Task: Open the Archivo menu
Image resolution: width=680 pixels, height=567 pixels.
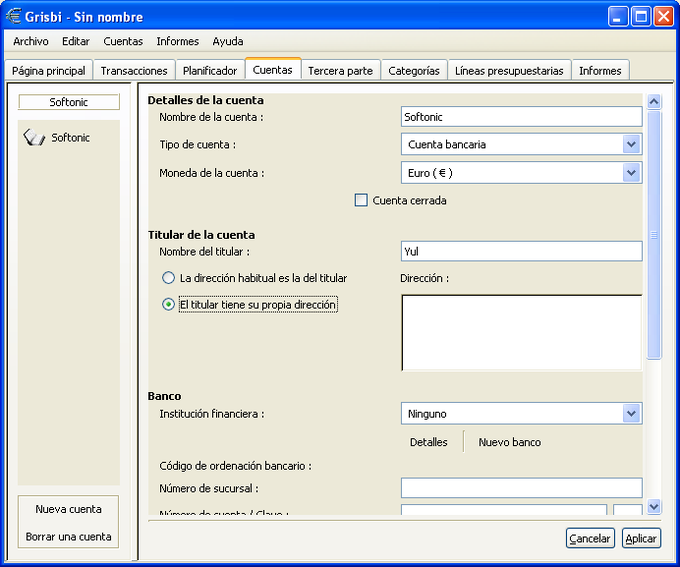Action: (31, 41)
